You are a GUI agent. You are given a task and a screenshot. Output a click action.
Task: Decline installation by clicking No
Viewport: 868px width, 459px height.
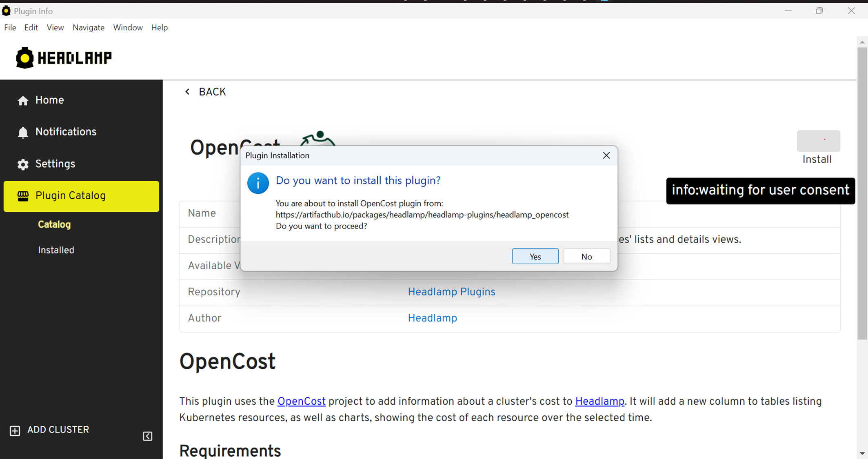coord(586,256)
